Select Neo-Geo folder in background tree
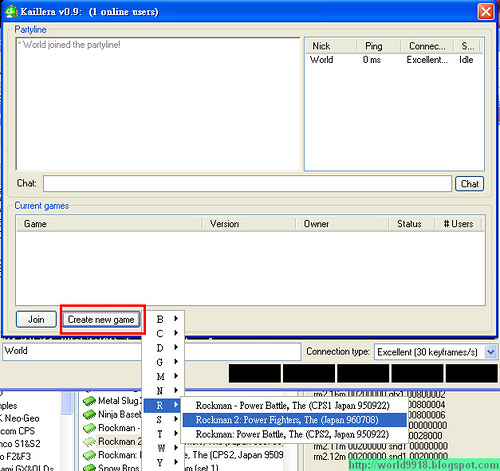 click(20, 418)
